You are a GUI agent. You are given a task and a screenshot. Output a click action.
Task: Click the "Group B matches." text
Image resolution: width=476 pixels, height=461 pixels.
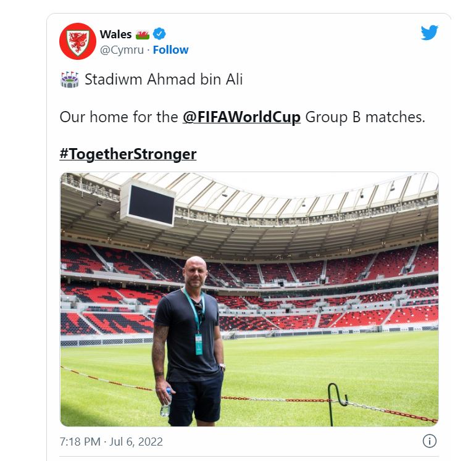click(365, 117)
